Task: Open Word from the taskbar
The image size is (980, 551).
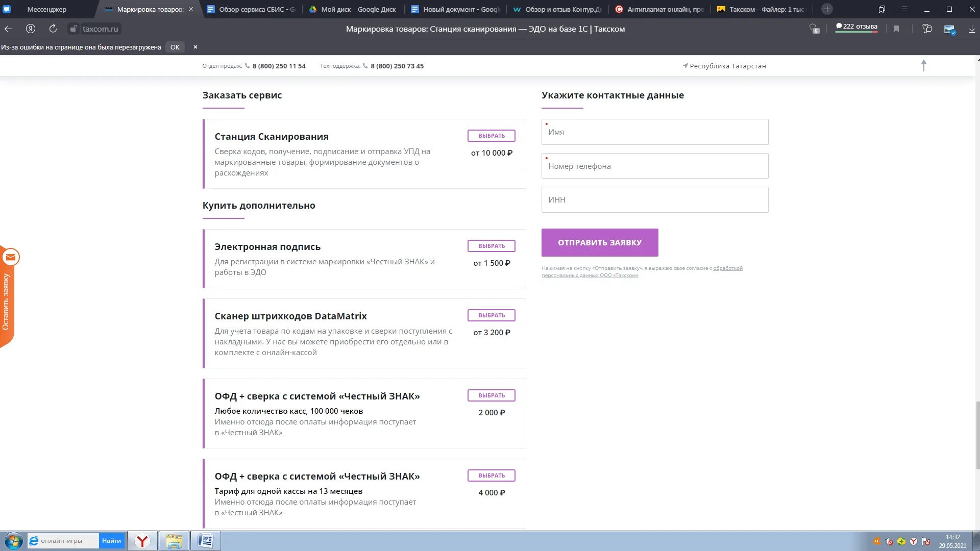Action: coord(205,541)
